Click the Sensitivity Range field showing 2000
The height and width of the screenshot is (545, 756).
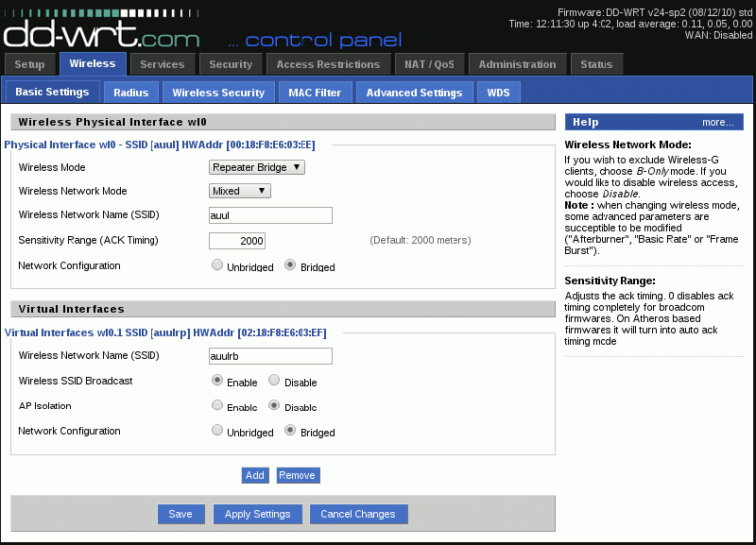237,241
